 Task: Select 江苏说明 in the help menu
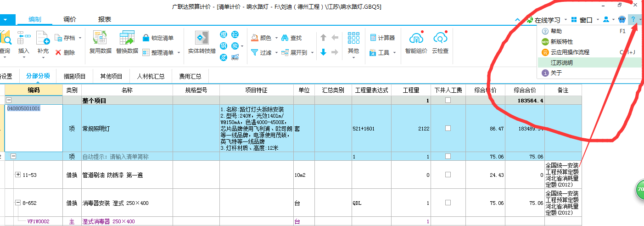589,62
